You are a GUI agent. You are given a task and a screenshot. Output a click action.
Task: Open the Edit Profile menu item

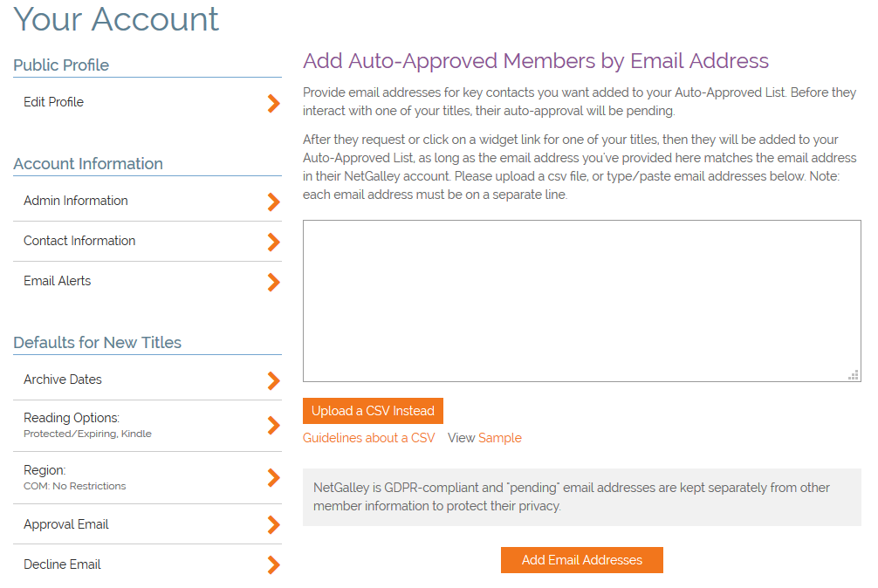54,102
